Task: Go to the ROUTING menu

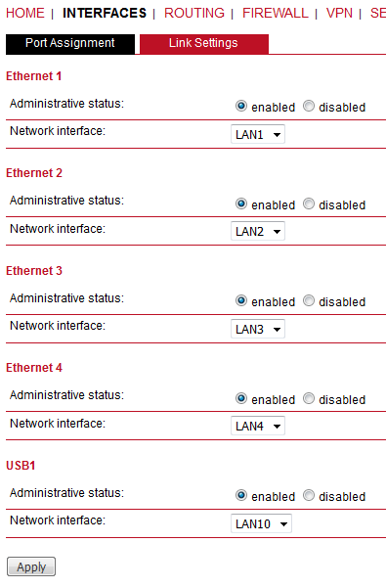Action: pyautogui.click(x=194, y=13)
